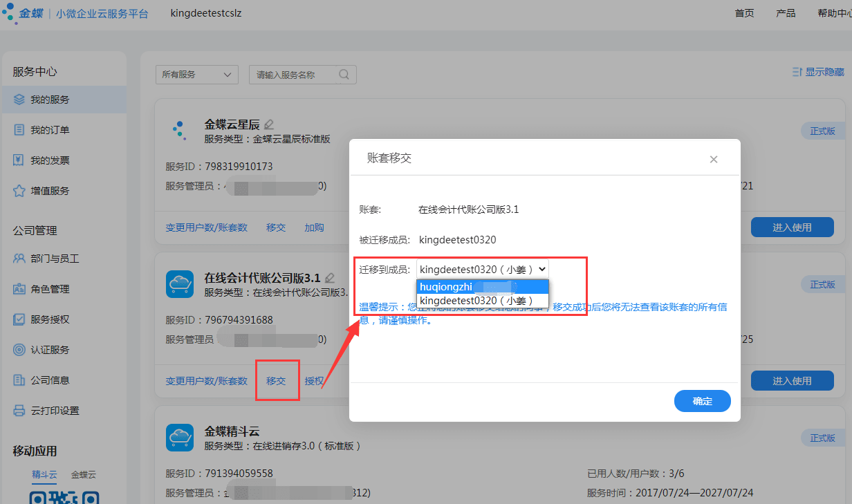Click 确定 button in dialog
The width and height of the screenshot is (852, 504).
click(x=702, y=401)
